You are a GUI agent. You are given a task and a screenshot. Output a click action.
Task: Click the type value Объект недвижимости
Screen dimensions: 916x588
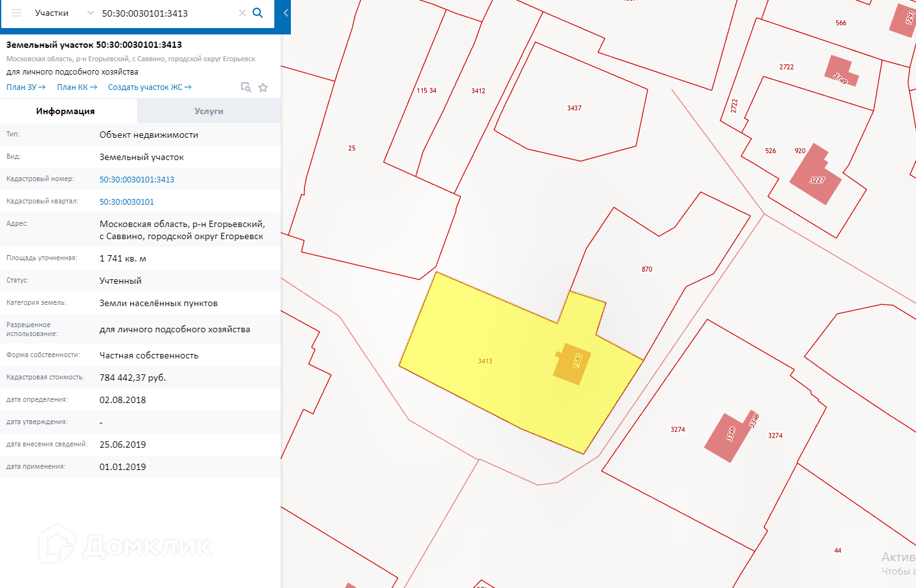tap(149, 135)
